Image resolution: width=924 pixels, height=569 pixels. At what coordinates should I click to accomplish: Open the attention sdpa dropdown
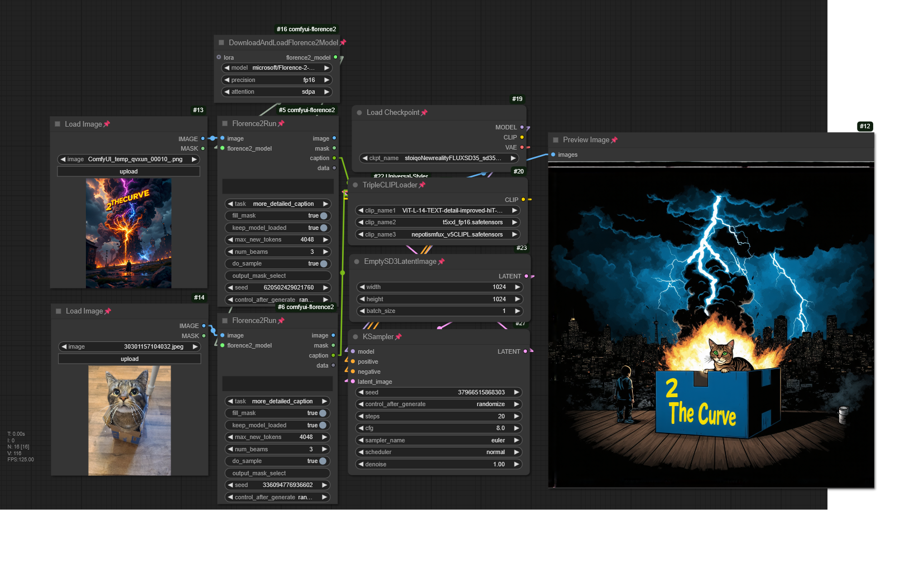(277, 92)
